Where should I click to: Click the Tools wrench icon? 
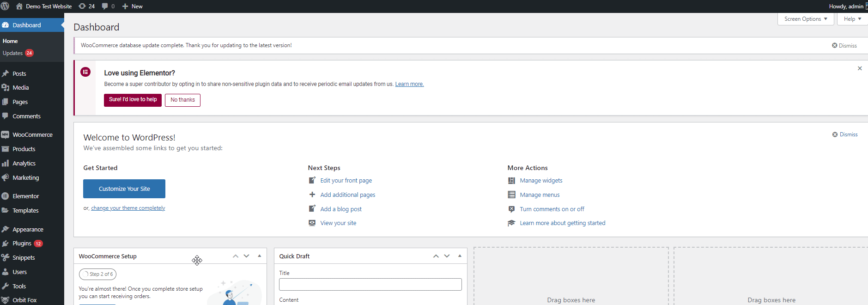point(6,286)
